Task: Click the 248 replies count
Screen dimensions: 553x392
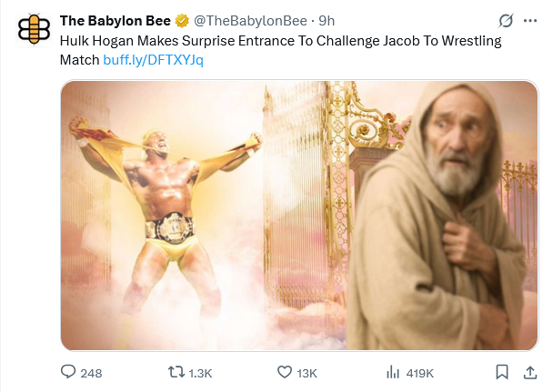Action: [92, 373]
